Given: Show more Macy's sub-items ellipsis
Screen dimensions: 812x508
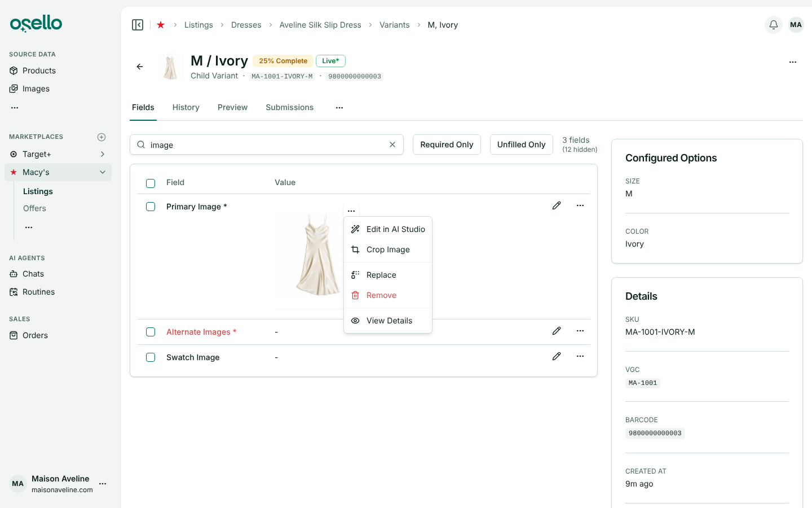Looking at the screenshot, I should (x=29, y=227).
